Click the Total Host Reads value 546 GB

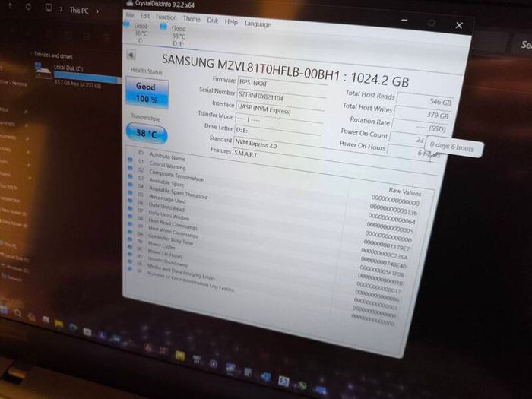425,100
